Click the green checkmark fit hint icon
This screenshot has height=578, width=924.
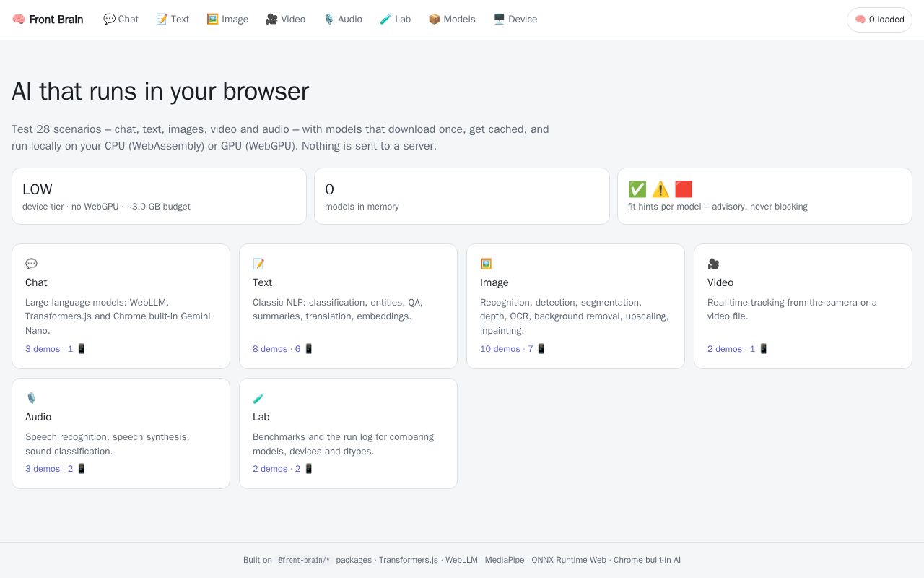[637, 189]
